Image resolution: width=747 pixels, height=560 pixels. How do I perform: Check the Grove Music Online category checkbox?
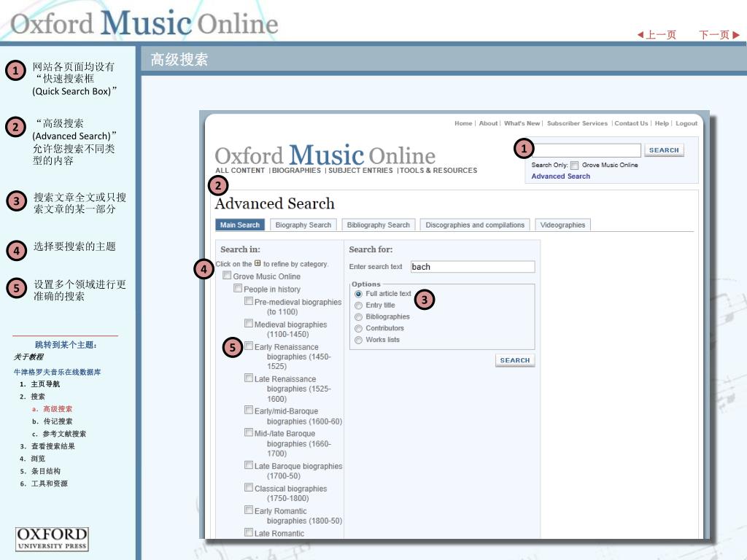[x=228, y=275]
